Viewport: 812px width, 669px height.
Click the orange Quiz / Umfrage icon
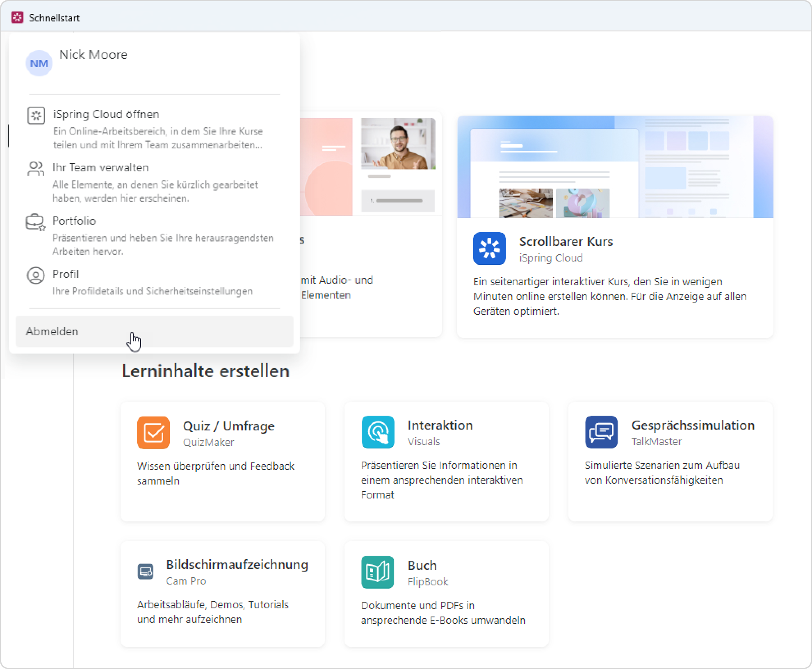pos(153,433)
